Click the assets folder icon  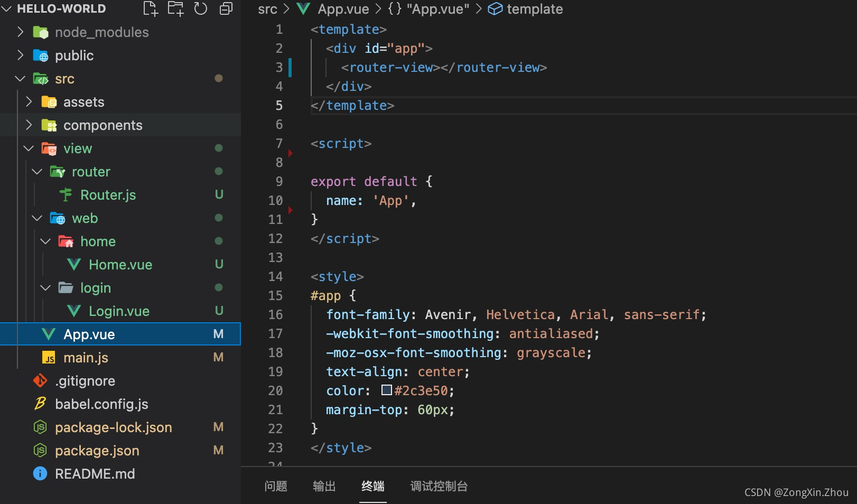point(49,102)
